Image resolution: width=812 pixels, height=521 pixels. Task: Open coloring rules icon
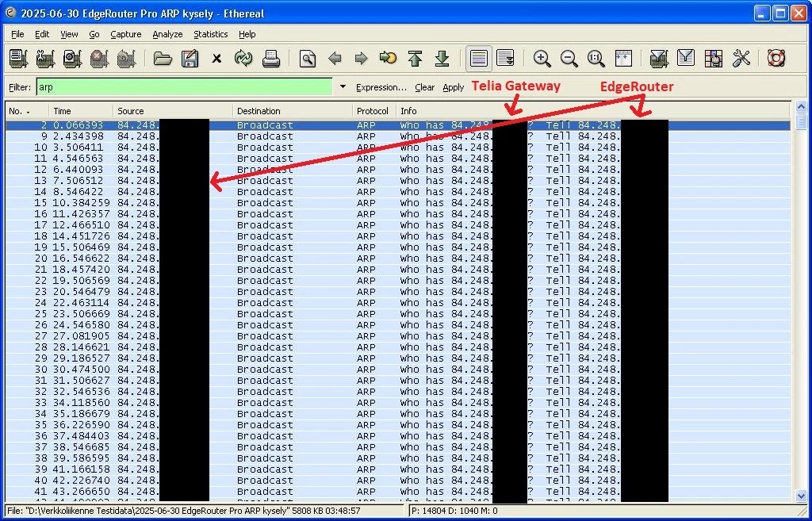point(714,59)
